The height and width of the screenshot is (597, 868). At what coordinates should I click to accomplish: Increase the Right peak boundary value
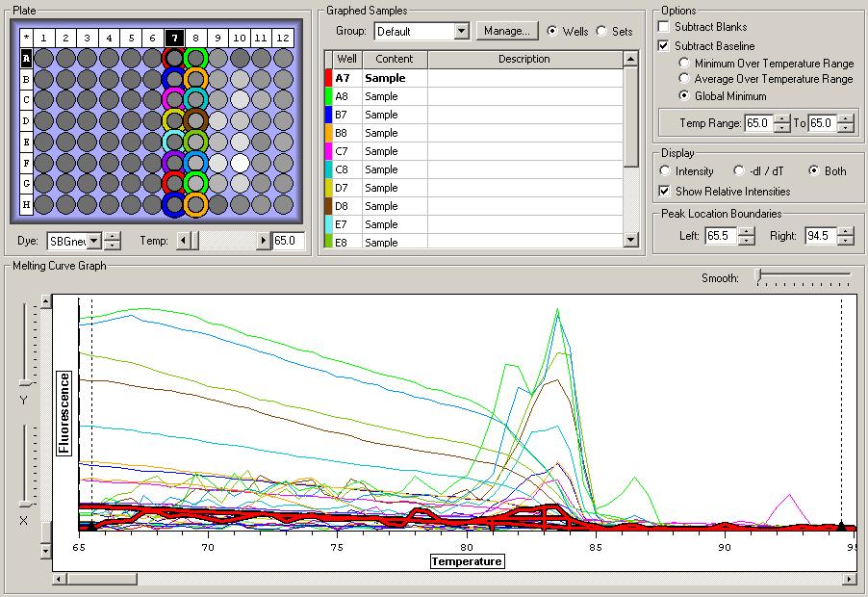pos(846,231)
